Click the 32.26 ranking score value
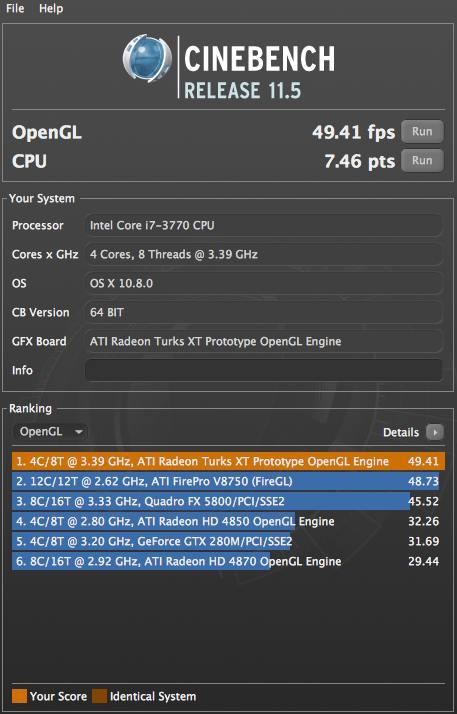 point(423,521)
